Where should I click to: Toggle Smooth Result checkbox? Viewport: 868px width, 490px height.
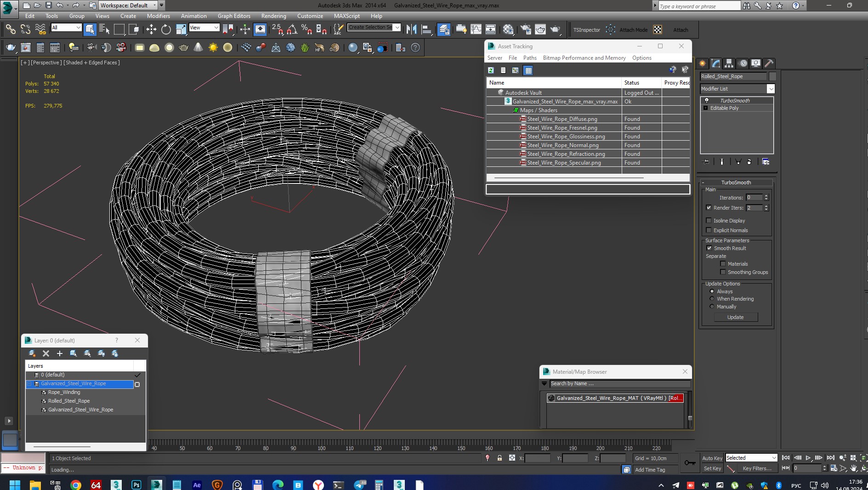[x=709, y=248]
